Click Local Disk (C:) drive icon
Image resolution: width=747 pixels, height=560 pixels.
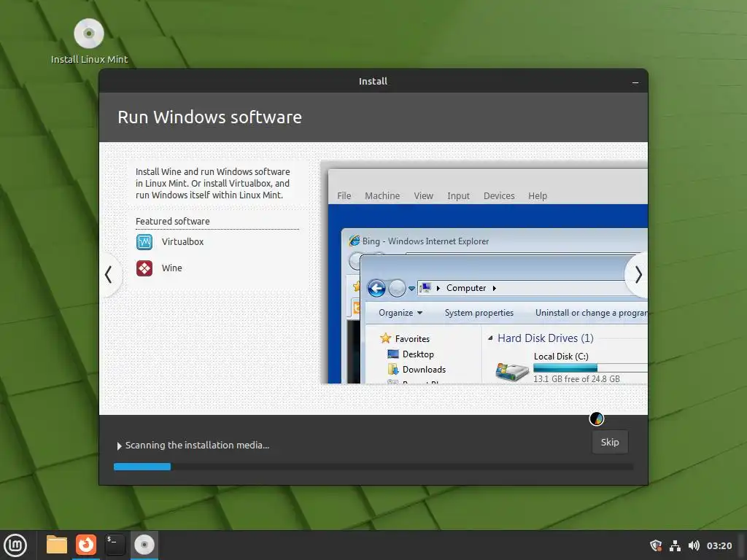point(512,371)
